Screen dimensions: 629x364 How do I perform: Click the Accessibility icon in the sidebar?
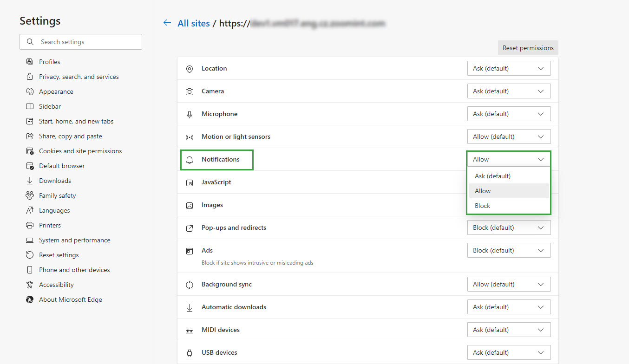pos(30,285)
